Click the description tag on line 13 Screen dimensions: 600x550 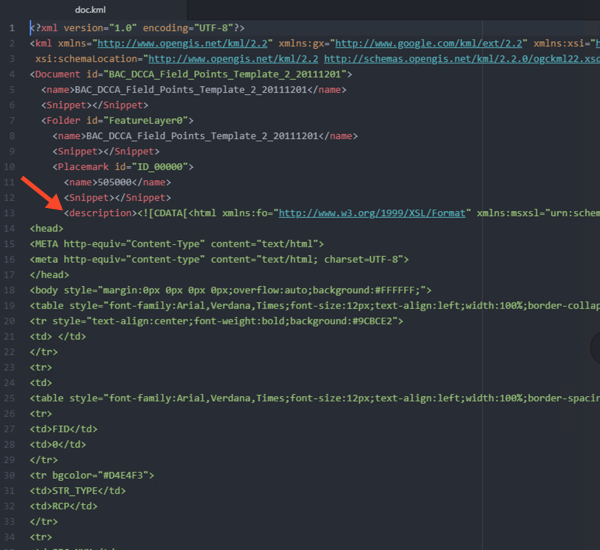(100, 213)
